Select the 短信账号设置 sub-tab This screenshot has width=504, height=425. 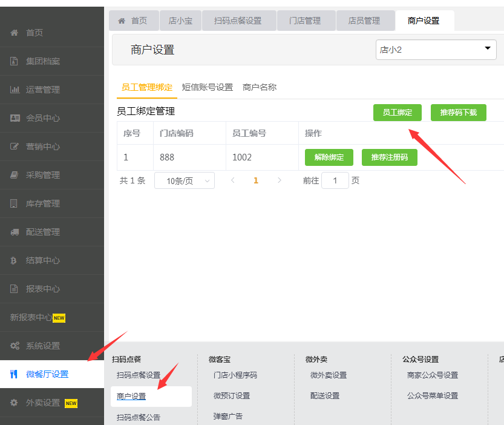point(208,87)
